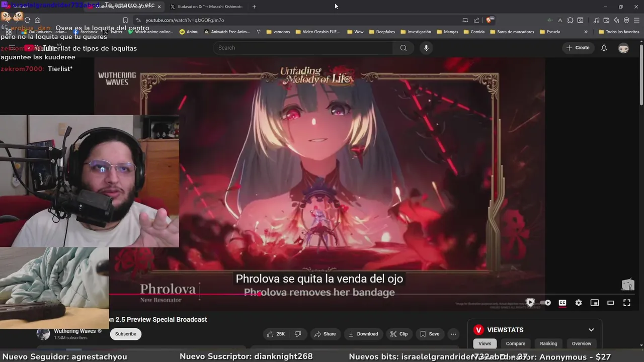Select the Views tab in VIEWSTATS

tap(485, 343)
